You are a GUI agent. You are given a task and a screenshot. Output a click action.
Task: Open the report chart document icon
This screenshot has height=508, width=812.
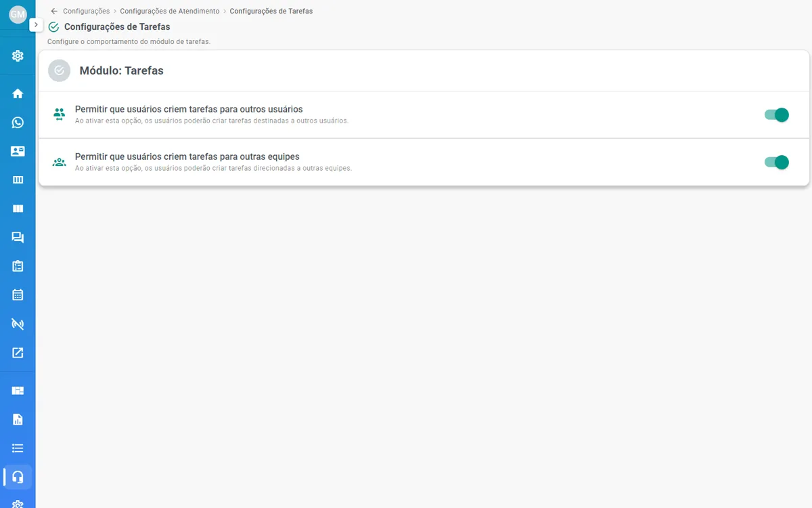tap(18, 419)
